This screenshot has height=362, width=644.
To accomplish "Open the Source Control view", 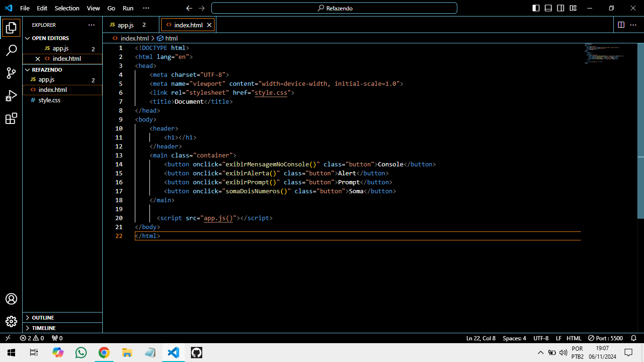I will pos(11,73).
